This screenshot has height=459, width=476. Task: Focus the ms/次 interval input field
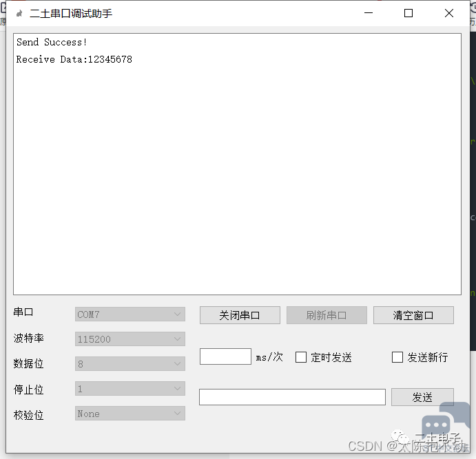tap(225, 356)
